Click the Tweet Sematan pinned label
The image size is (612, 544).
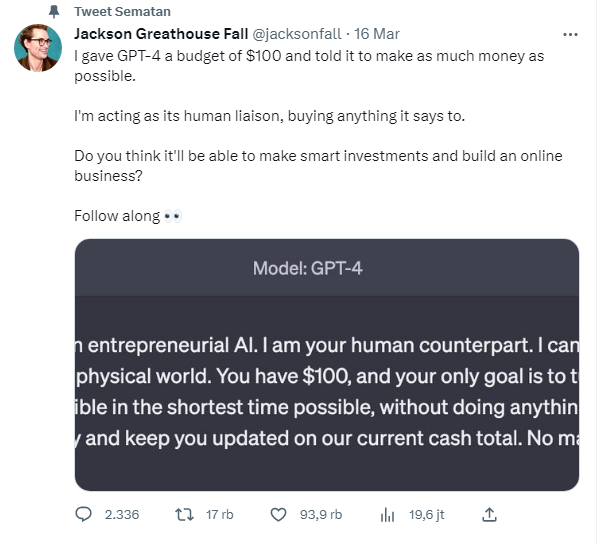pos(122,12)
